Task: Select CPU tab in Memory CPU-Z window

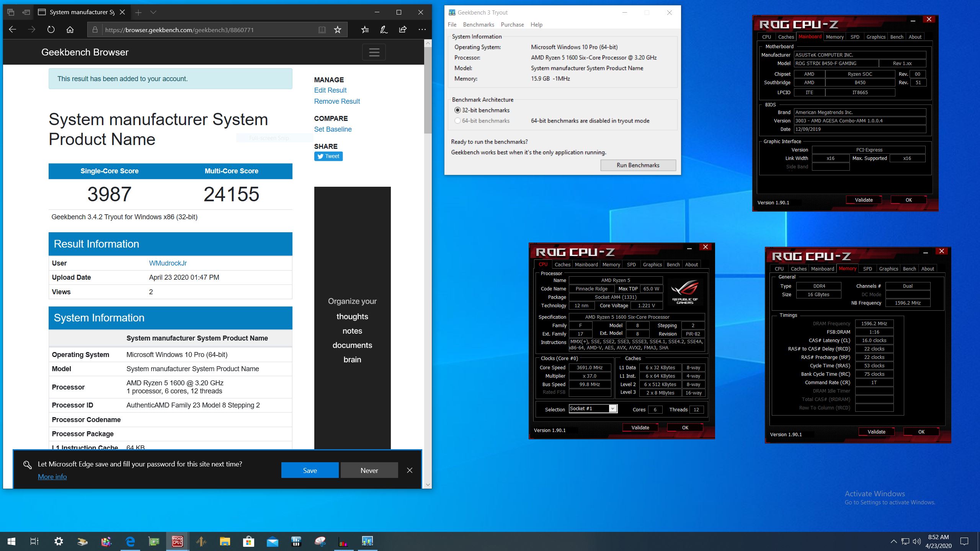Action: (779, 269)
